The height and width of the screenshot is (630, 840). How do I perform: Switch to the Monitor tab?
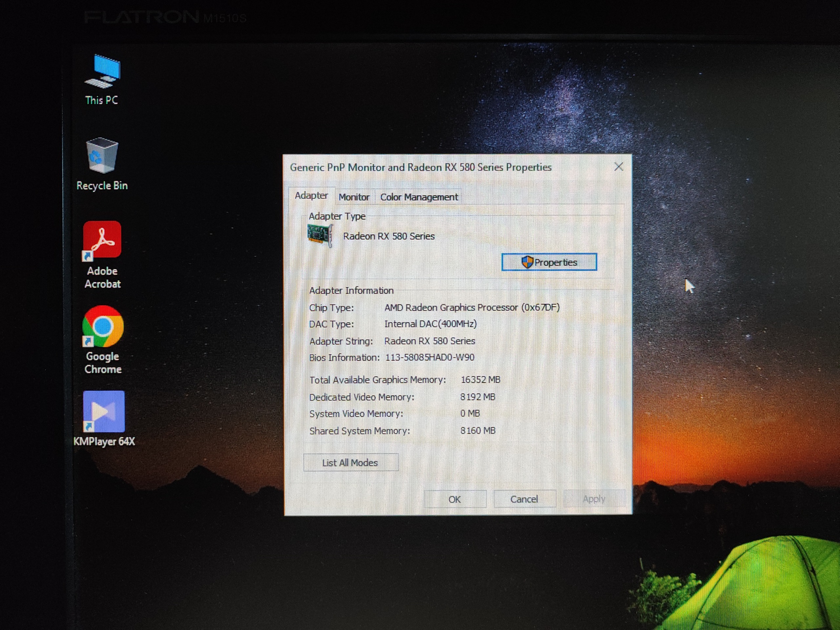[x=353, y=197]
